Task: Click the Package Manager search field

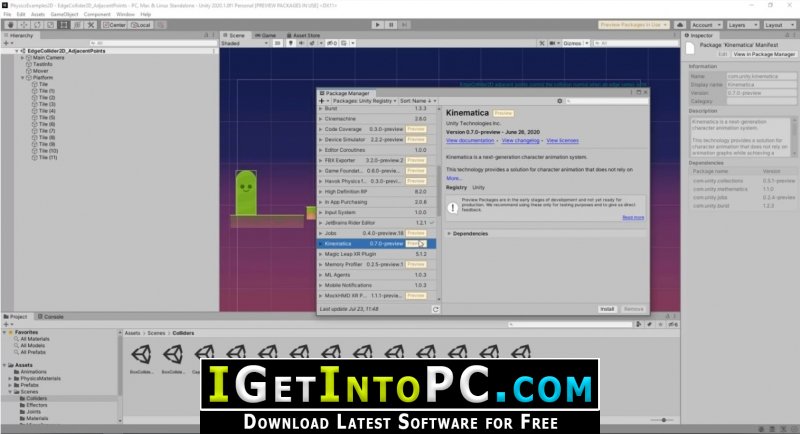Action: click(607, 101)
